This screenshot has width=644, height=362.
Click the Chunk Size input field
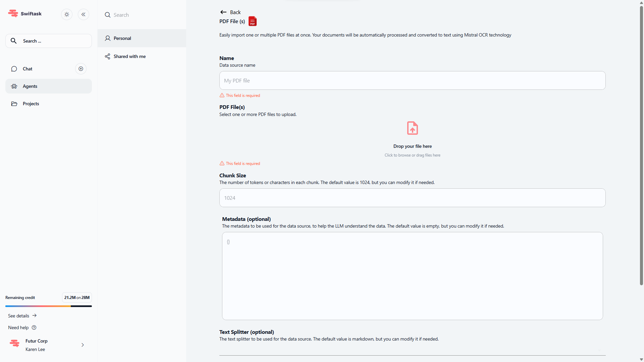[x=412, y=198]
